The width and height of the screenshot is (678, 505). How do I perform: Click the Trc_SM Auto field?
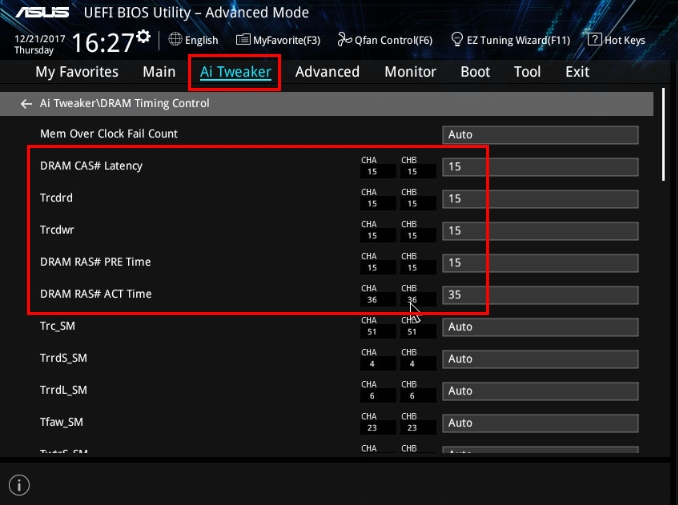click(x=540, y=327)
